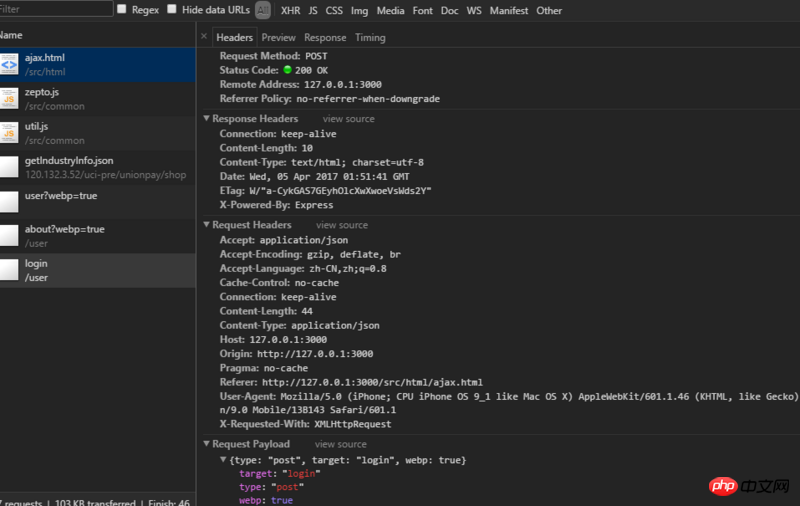View source of Response Headers
Image resolution: width=800 pixels, height=506 pixels.
[348, 119]
